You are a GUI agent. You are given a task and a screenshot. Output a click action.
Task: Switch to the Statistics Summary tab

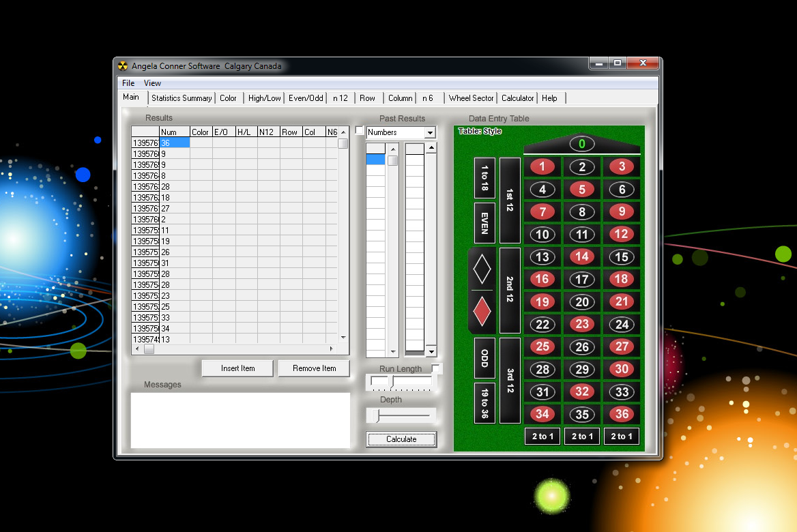click(x=182, y=98)
